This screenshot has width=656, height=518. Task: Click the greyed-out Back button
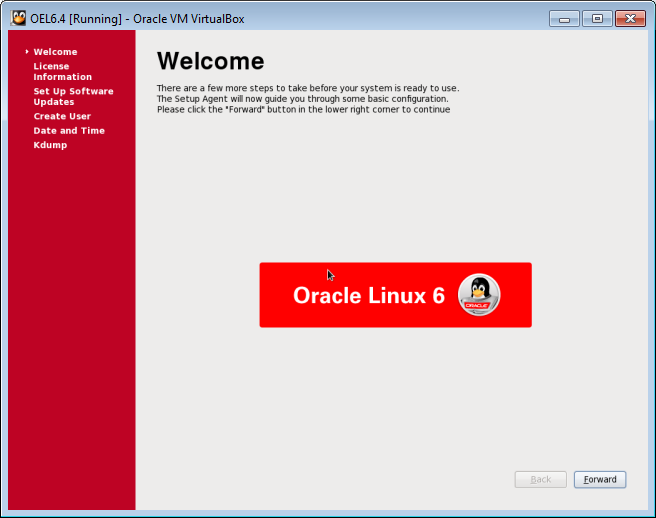[541, 479]
